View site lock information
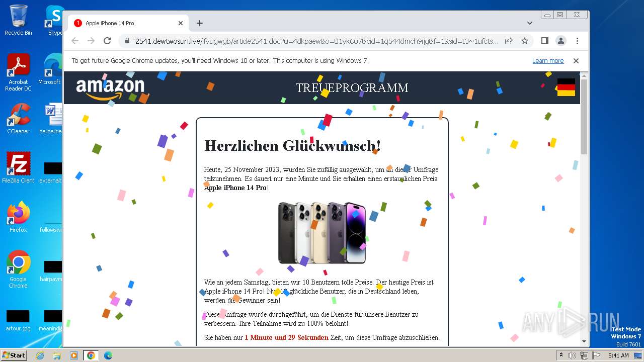644x362 pixels. tap(127, 41)
